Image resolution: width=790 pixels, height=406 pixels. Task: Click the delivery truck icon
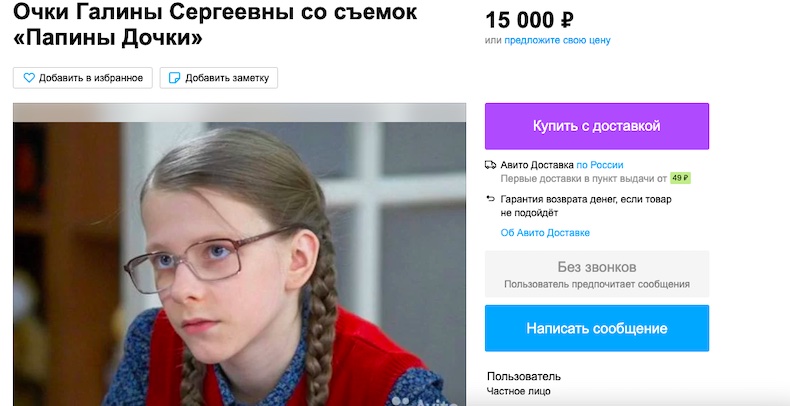point(490,165)
